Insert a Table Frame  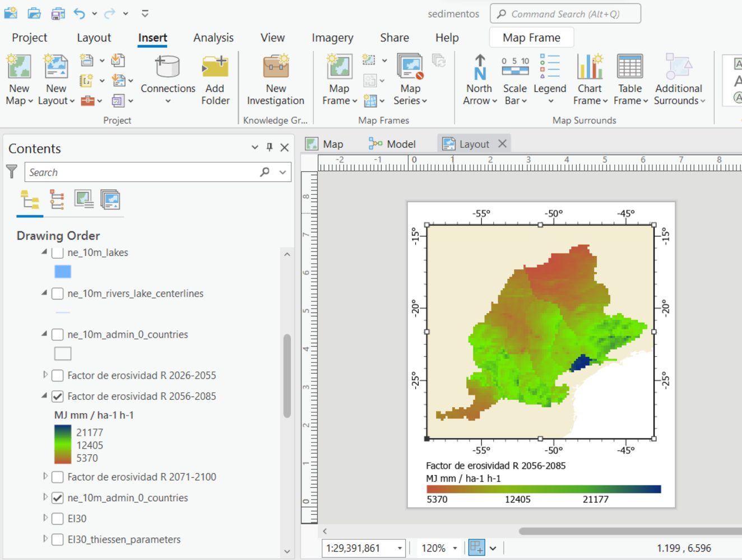[630, 80]
